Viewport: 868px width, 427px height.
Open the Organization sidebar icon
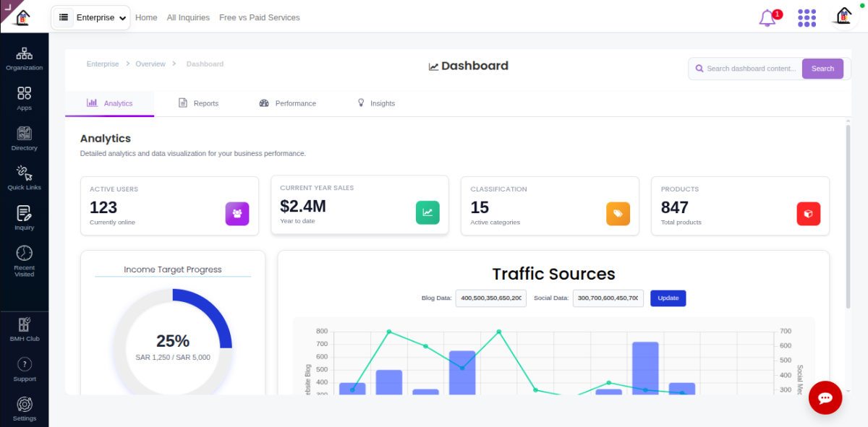point(24,59)
